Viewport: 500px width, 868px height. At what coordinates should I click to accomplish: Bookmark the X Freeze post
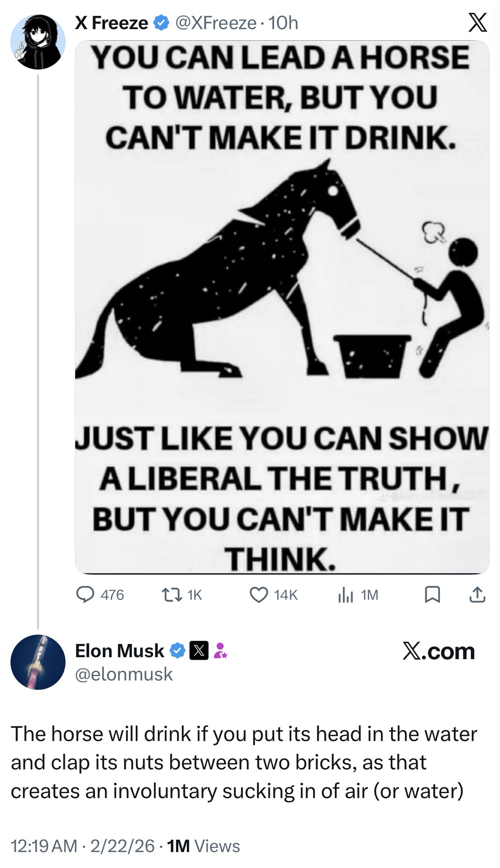pyautogui.click(x=432, y=594)
